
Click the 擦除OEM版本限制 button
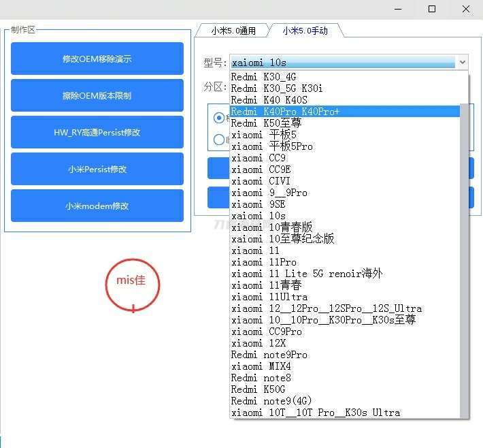[x=97, y=95]
